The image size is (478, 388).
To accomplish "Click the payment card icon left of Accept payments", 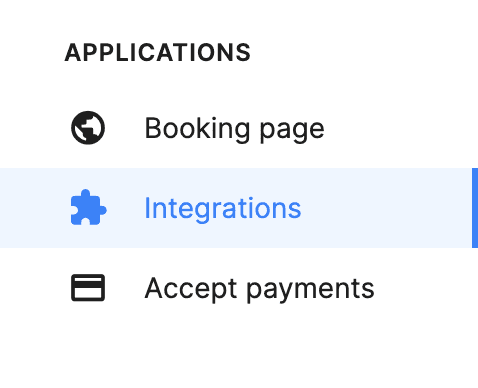I will point(88,288).
